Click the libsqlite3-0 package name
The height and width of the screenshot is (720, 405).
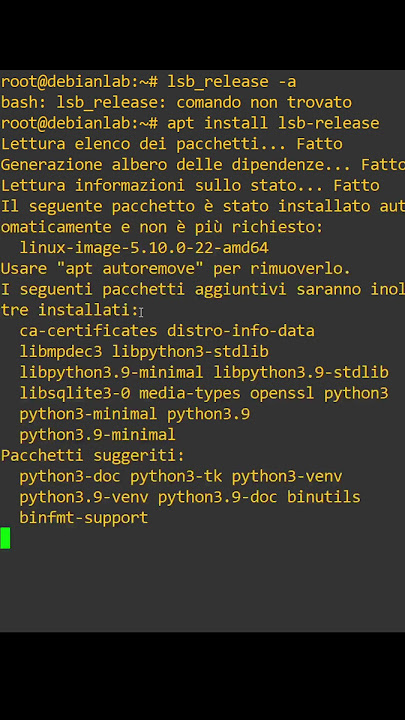pos(74,394)
